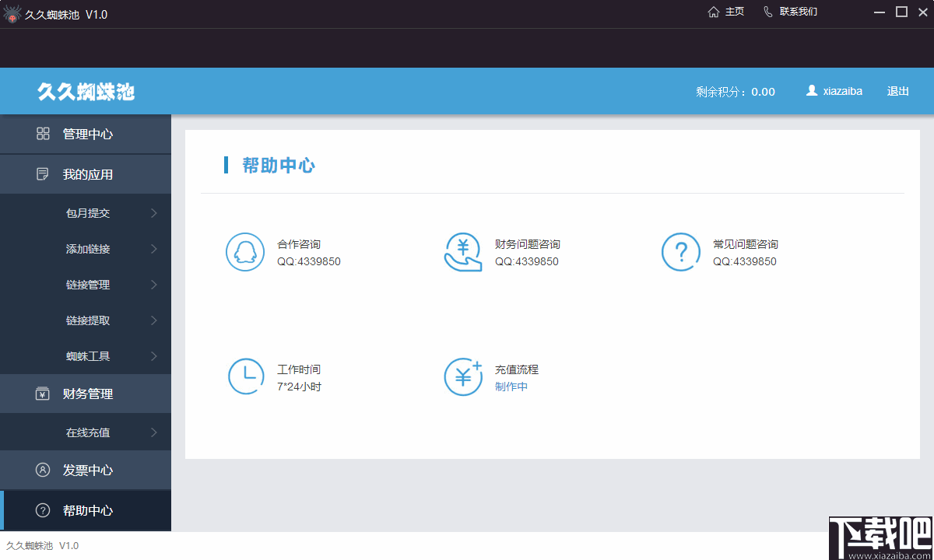This screenshot has width=934, height=560.
Task: Click the 帮助中心 page heading
Action: pyautogui.click(x=279, y=165)
